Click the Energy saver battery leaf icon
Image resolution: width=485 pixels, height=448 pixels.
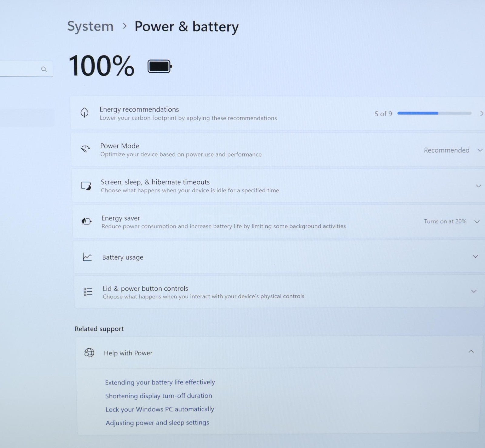point(86,221)
